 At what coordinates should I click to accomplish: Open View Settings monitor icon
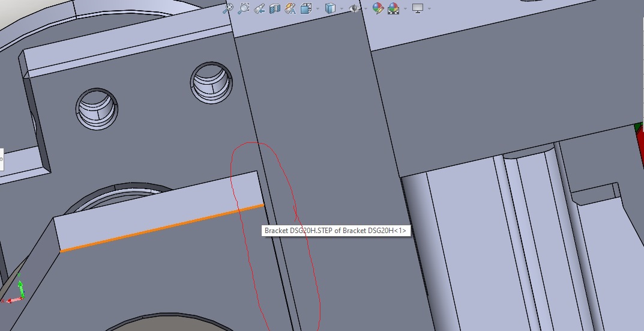pyautogui.click(x=418, y=8)
